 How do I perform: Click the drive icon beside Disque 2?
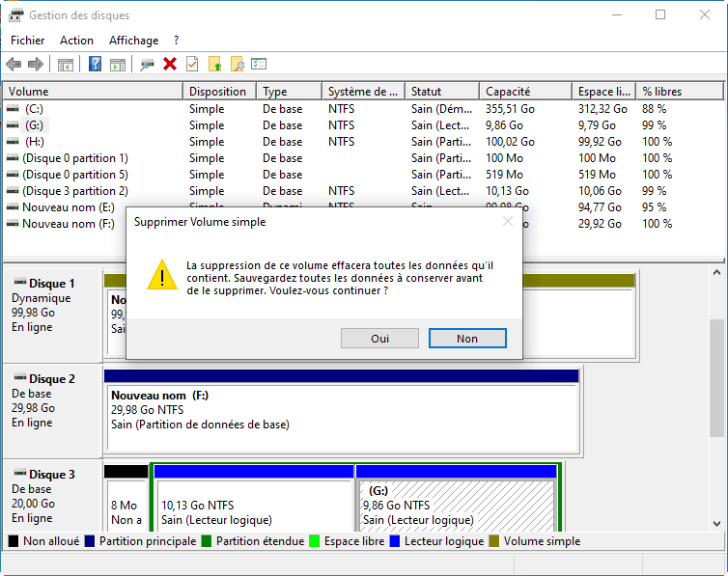tap(20, 377)
